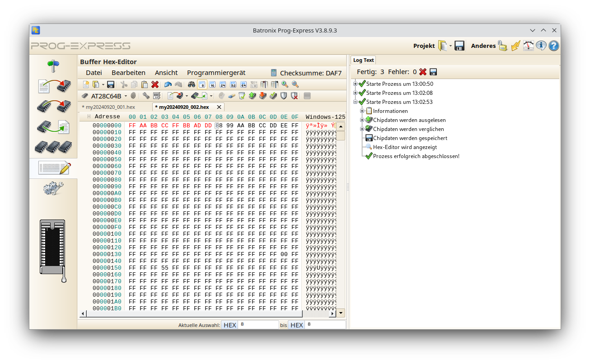This screenshot has width=590, height=364.
Task: Clear the log with the red X button
Action: click(422, 71)
